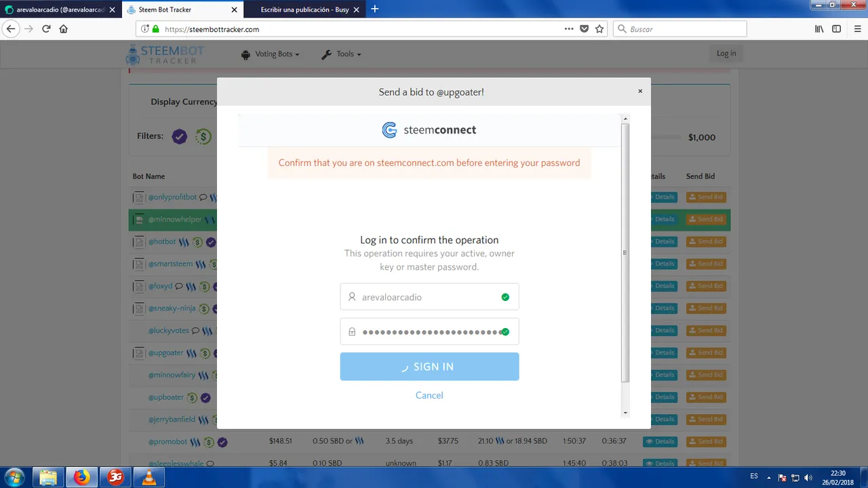Click the lock icon in password field

[352, 332]
